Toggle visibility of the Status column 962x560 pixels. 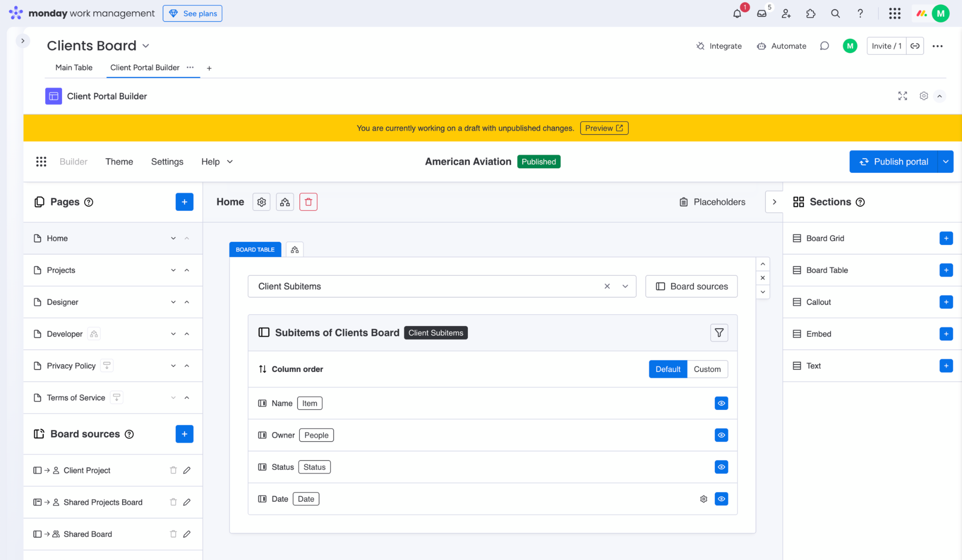721,467
